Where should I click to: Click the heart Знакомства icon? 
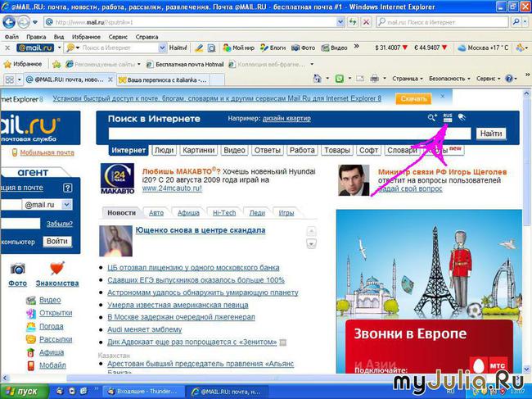pyautogui.click(x=57, y=268)
